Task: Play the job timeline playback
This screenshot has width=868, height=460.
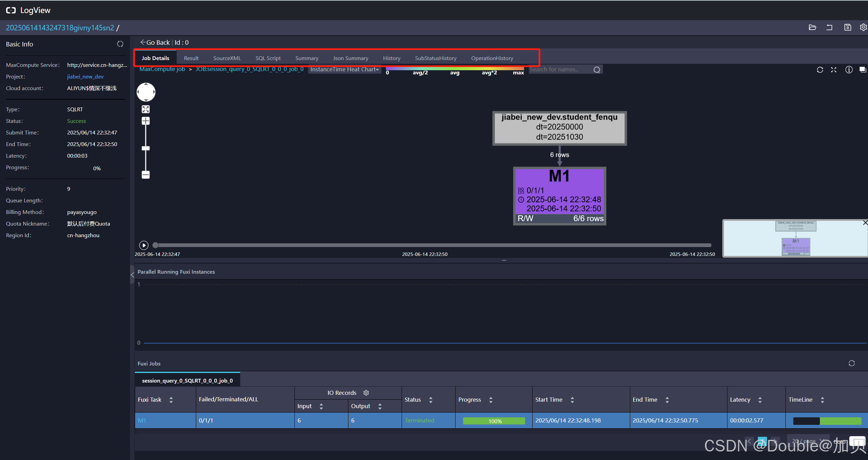Action: (144, 245)
